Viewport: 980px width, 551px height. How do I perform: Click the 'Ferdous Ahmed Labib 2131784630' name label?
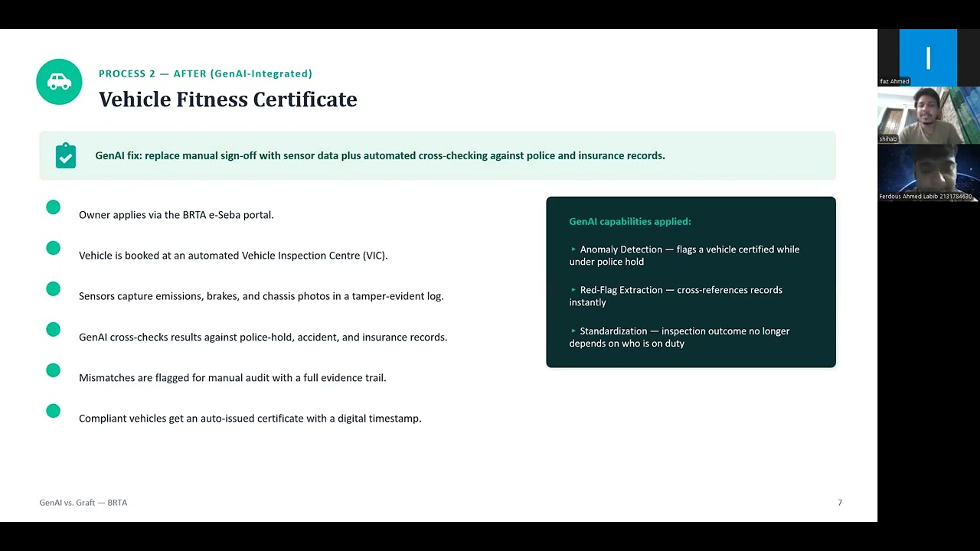tap(926, 197)
